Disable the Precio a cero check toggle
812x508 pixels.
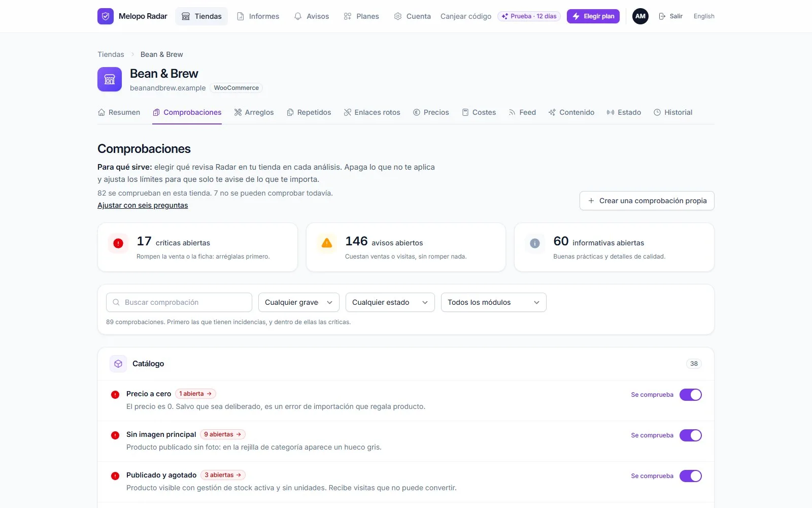(x=691, y=395)
